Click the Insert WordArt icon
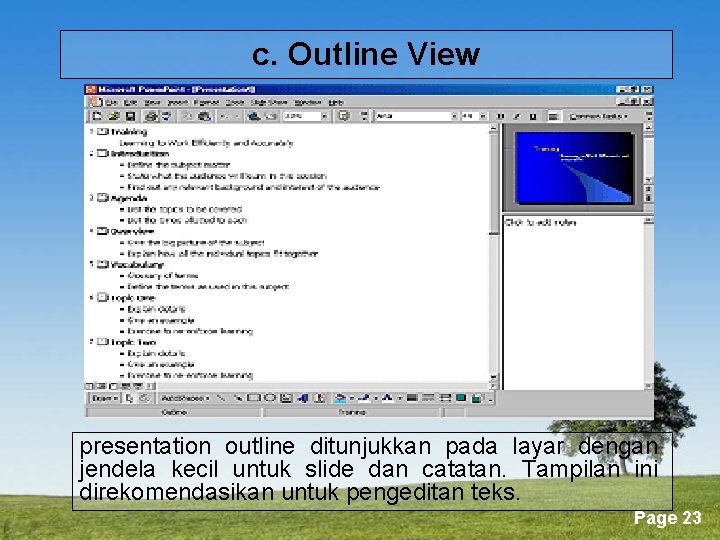 [x=303, y=398]
